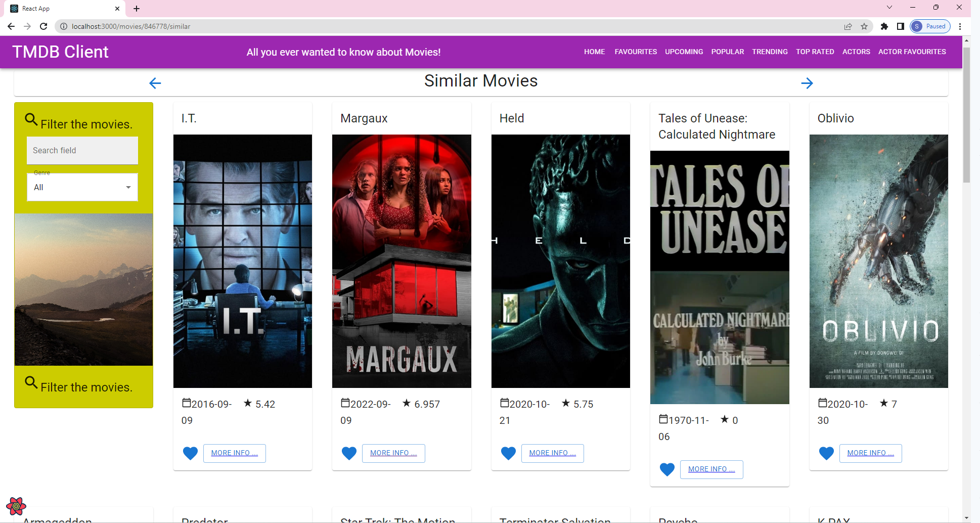
Task: Go to next page using right arrow
Action: [x=807, y=83]
